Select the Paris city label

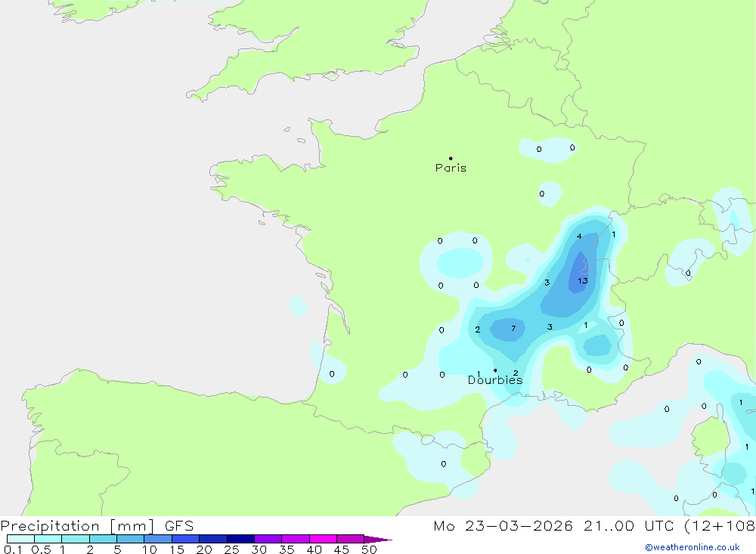[x=451, y=168]
